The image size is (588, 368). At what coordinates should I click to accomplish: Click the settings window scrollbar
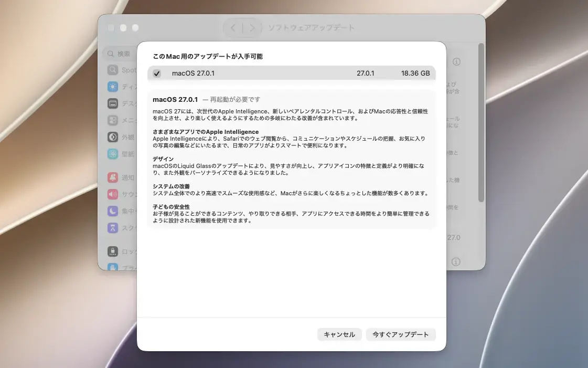pos(481,122)
